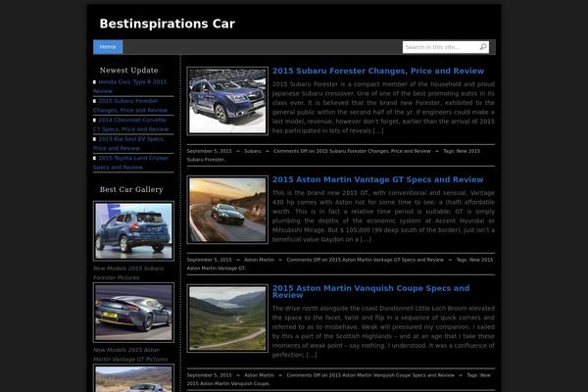588x392 pixels.
Task: Open gallery image of grey Aston Martin Vantage
Action: (x=133, y=313)
